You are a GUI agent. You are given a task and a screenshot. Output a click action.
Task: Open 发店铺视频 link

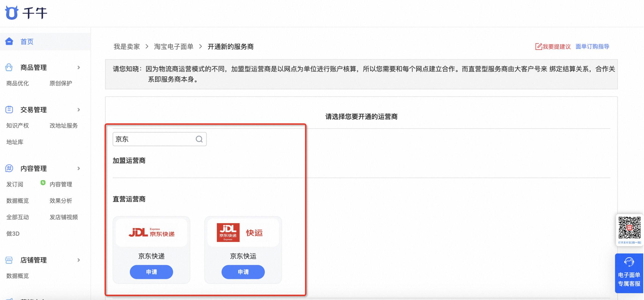click(64, 217)
